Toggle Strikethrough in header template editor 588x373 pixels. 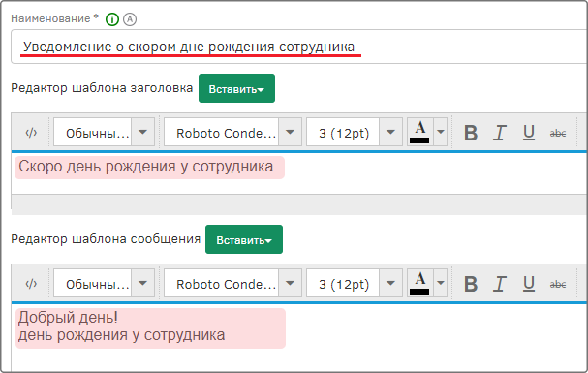click(x=558, y=133)
